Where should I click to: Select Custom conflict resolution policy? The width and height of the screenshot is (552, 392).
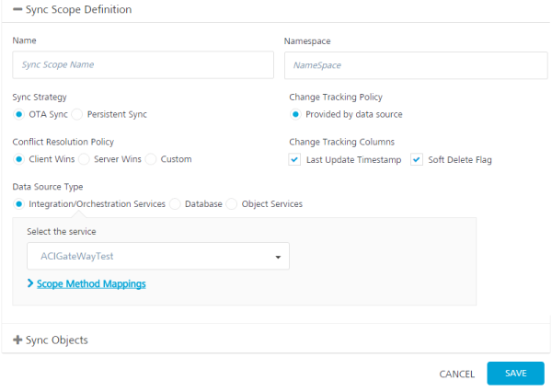tap(151, 159)
